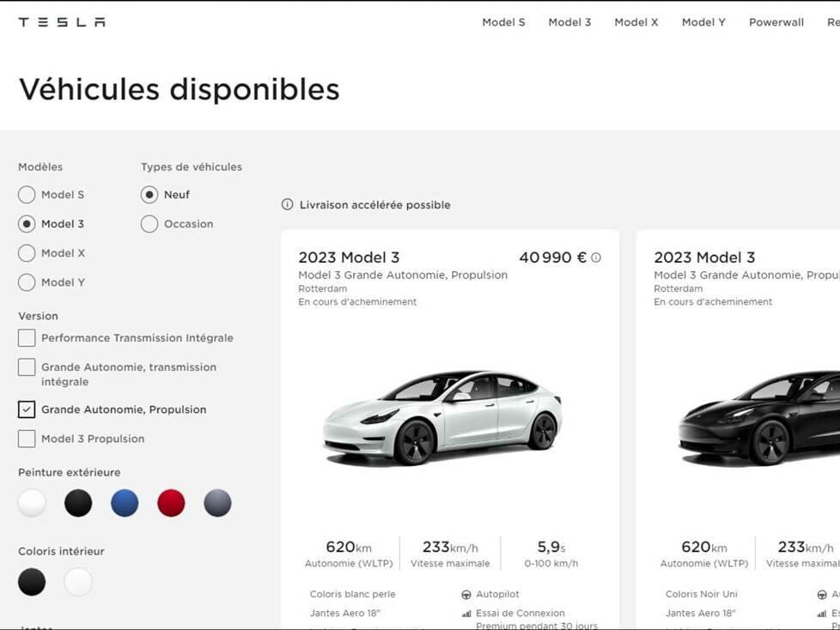Click the Véhicules disponibles heading

coord(180,89)
